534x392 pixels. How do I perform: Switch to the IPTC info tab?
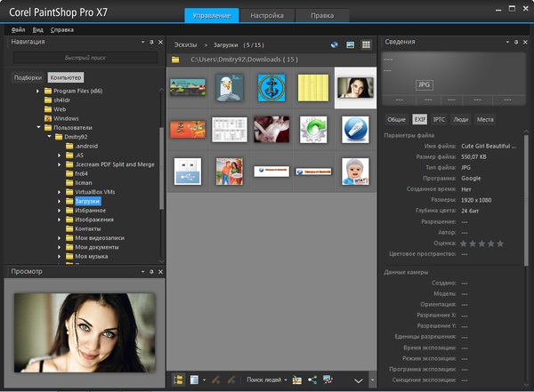click(x=439, y=119)
